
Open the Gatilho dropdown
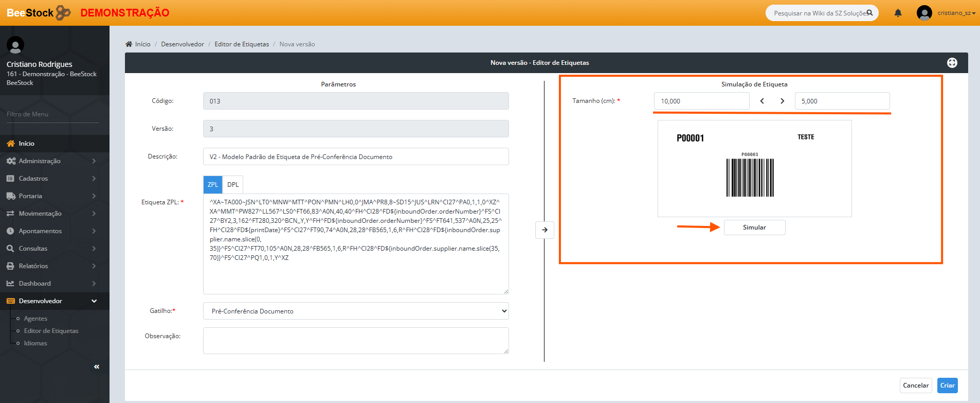[x=355, y=311]
